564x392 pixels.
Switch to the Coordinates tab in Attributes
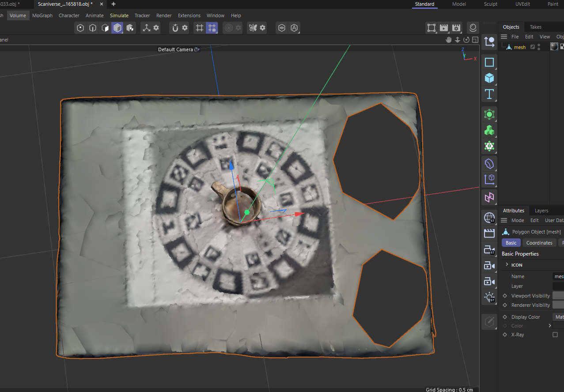point(539,242)
